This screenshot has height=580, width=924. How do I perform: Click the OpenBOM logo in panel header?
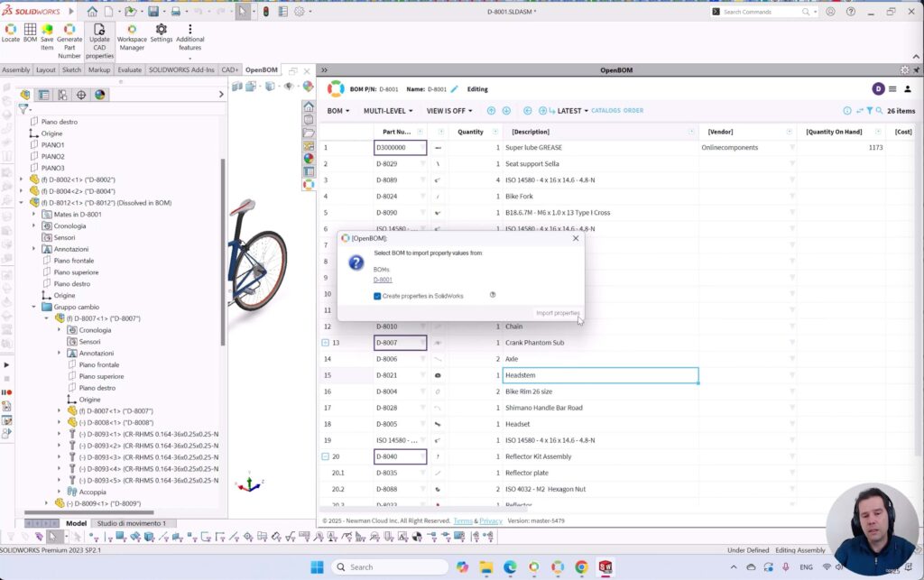336,89
